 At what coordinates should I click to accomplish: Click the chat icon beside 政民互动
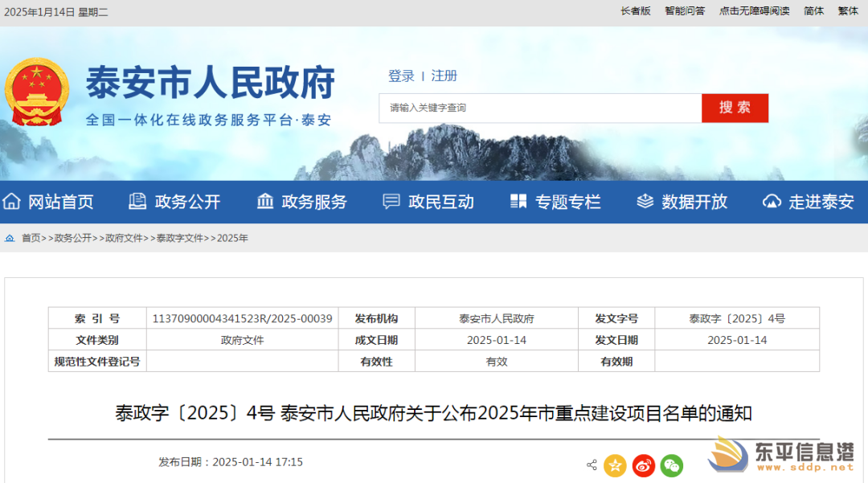click(x=391, y=202)
